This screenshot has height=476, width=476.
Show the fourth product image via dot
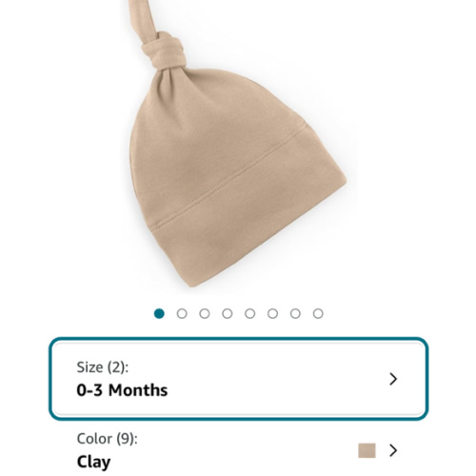click(x=228, y=313)
